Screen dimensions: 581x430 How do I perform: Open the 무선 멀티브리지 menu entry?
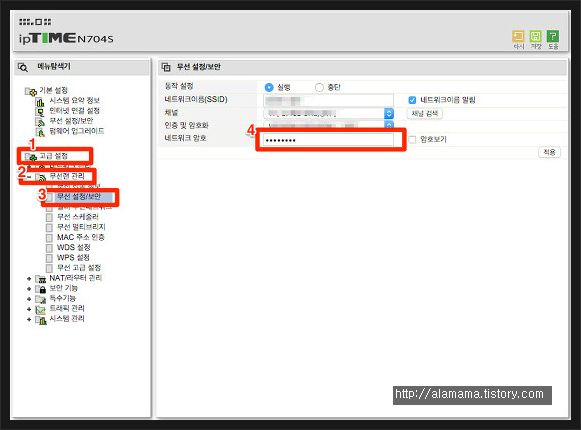pos(81,227)
